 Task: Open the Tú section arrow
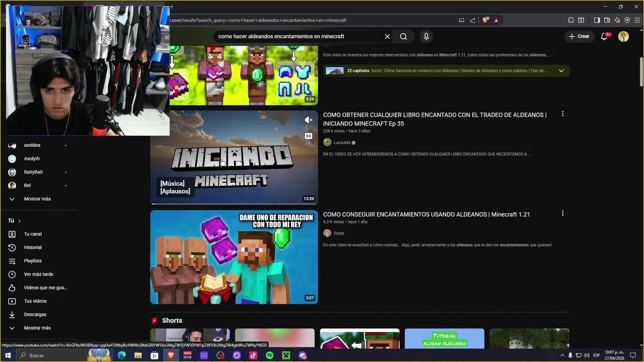click(20, 221)
